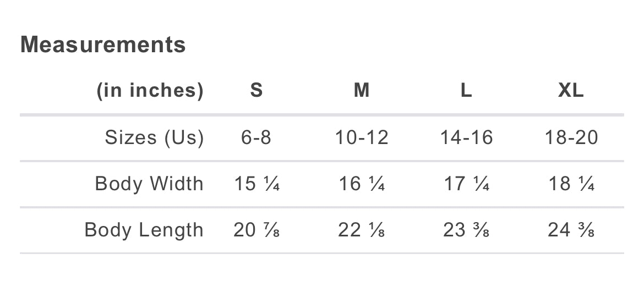Select the S size column header

[256, 90]
